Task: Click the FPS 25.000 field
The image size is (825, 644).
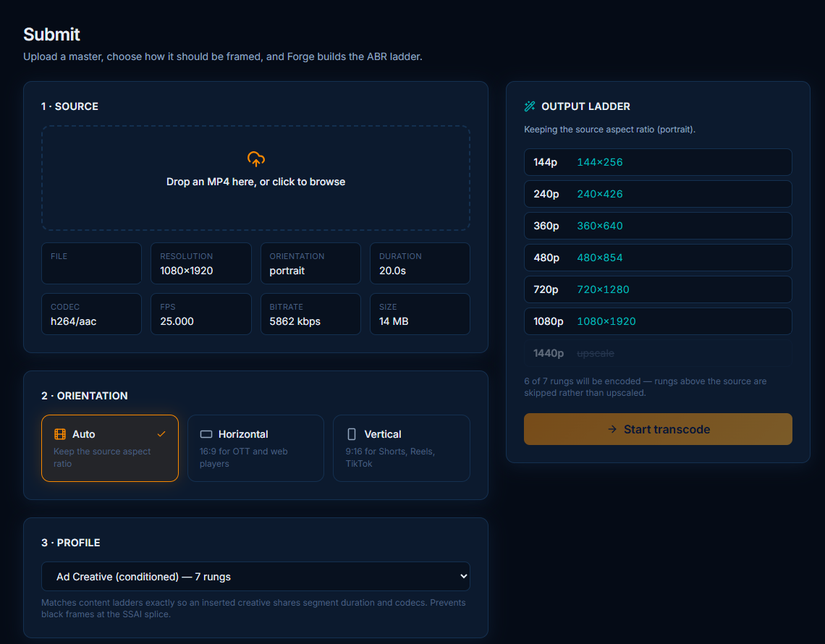Action: 201,314
